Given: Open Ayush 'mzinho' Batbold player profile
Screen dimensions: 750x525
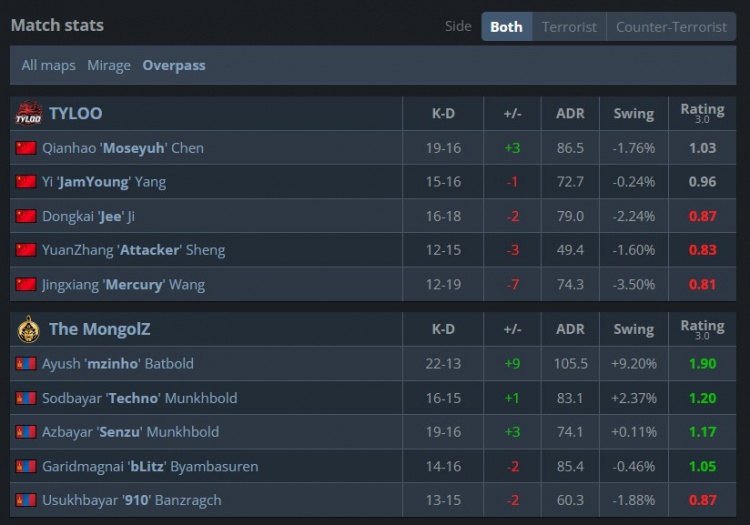Looking at the screenshot, I should pyautogui.click(x=118, y=364).
